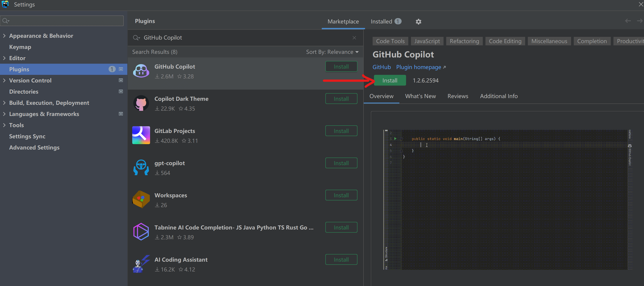Click the back navigation arrow
This screenshot has width=644, height=286.
click(627, 21)
